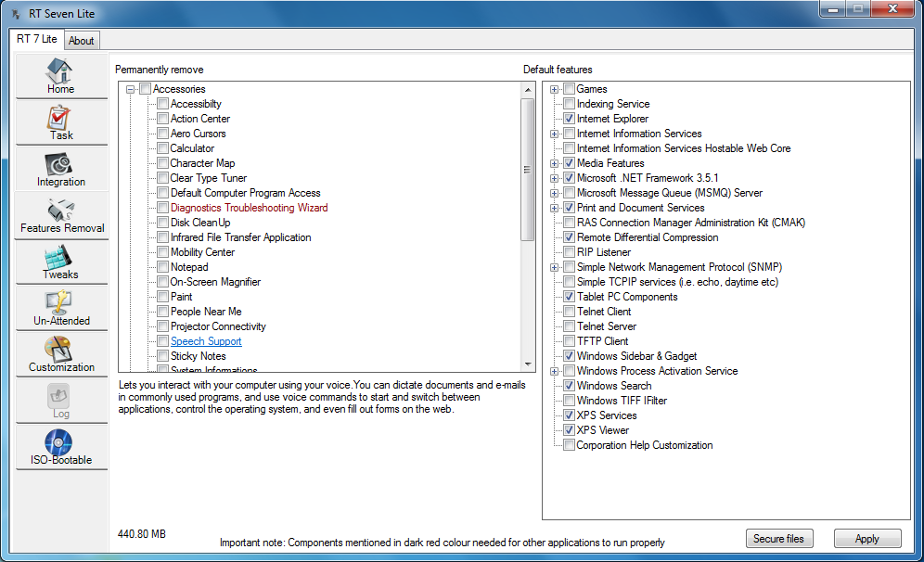The width and height of the screenshot is (924, 562).
Task: Select the Projector Connectivity item
Action: coord(218,326)
